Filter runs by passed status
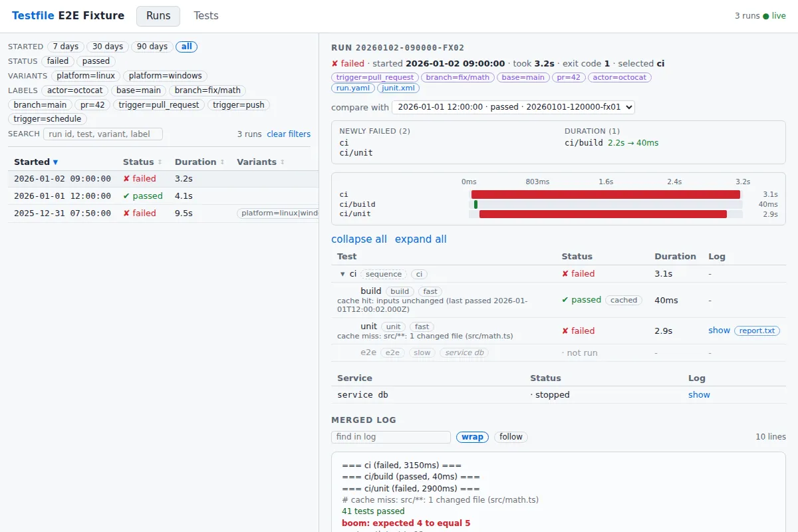Viewport: 798px width, 532px height. 96,61
